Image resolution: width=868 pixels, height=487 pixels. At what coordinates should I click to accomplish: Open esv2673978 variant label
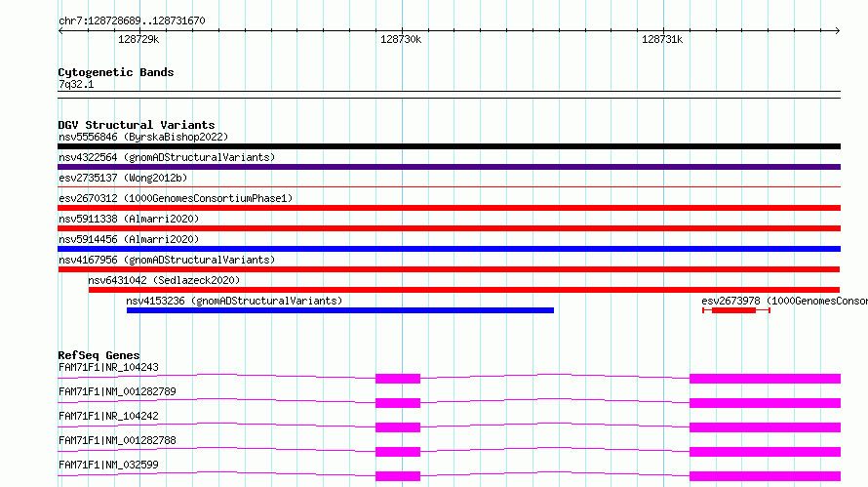[x=784, y=301]
